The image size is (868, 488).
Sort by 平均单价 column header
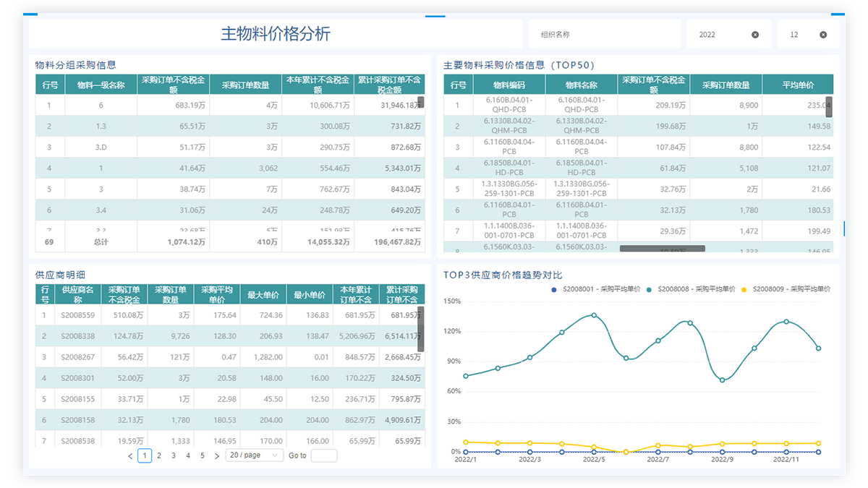pos(798,85)
